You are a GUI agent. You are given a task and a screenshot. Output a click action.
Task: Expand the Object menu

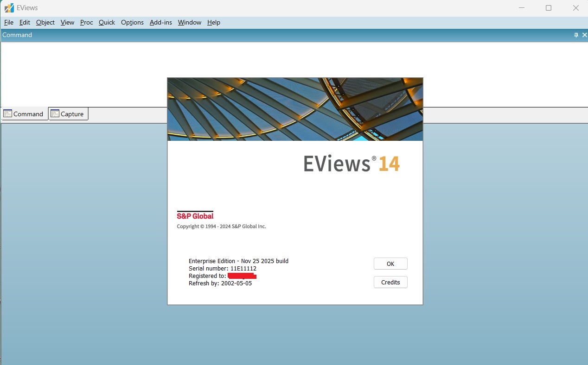(45, 22)
